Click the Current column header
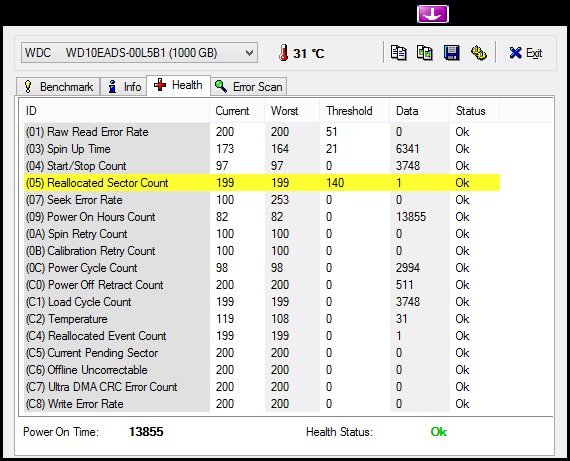 (x=237, y=111)
